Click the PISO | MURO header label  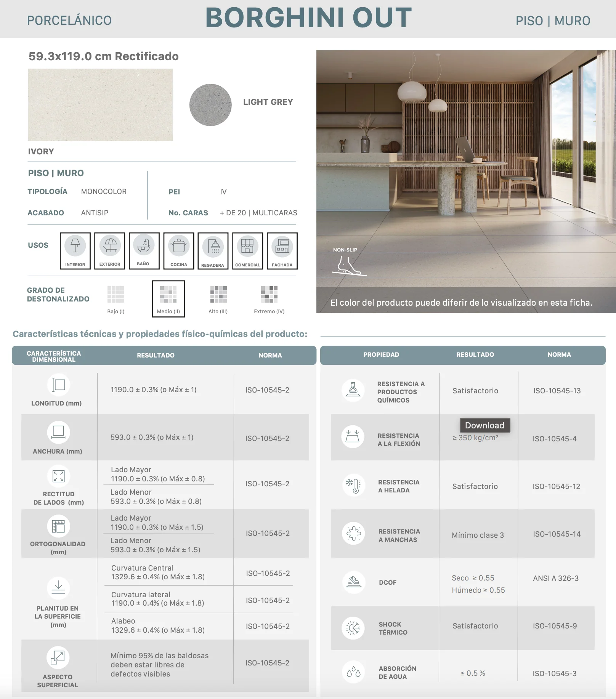pos(553,21)
